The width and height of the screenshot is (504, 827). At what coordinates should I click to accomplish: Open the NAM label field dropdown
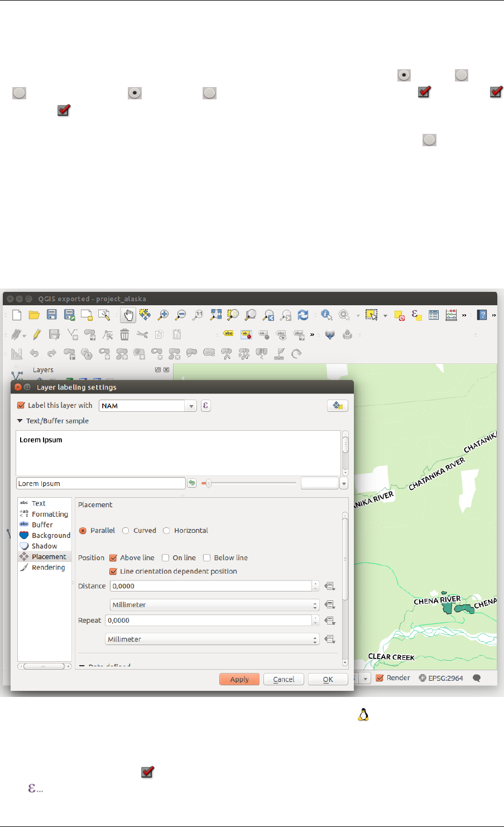(191, 406)
